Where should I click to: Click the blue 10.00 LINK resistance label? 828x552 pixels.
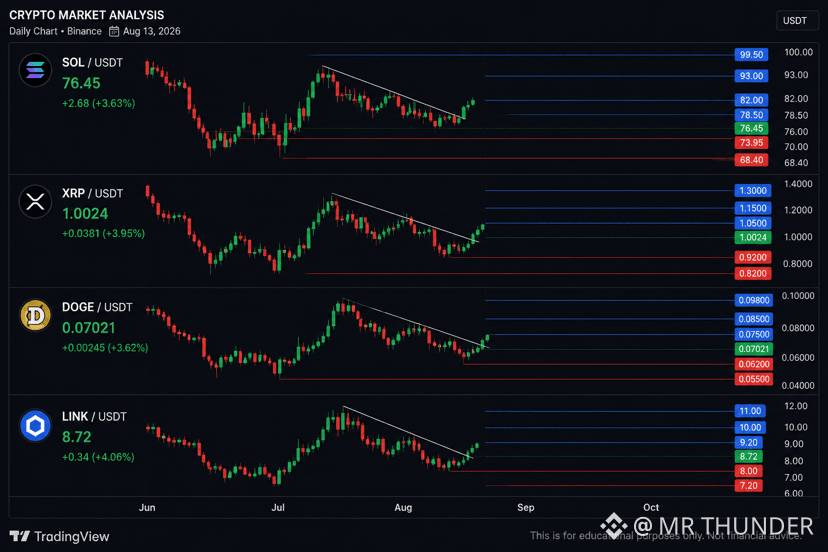[750, 427]
